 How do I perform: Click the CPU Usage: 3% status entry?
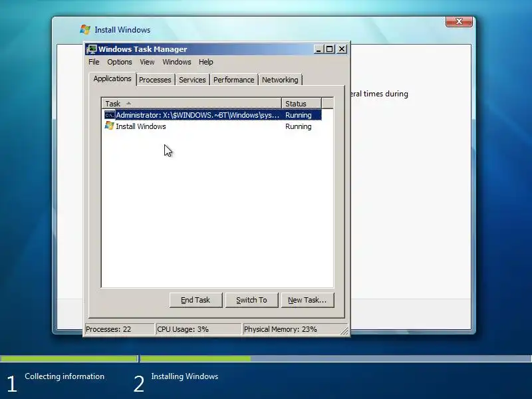[x=198, y=329]
